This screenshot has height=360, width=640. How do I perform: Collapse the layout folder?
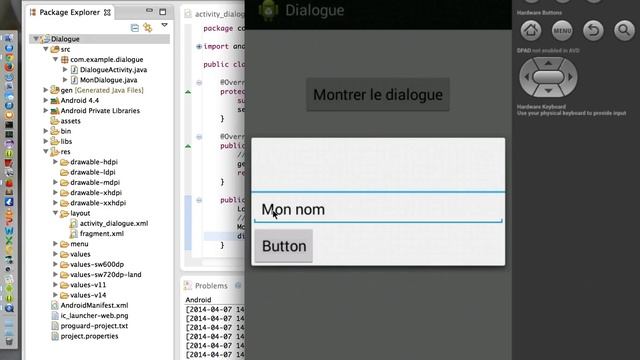click(x=56, y=213)
